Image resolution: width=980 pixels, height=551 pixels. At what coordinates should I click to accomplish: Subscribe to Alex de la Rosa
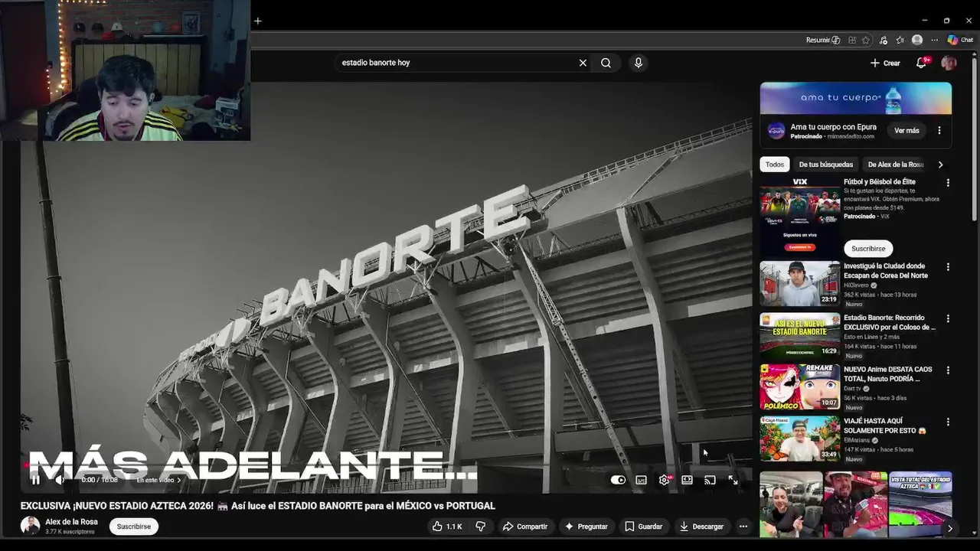(134, 527)
